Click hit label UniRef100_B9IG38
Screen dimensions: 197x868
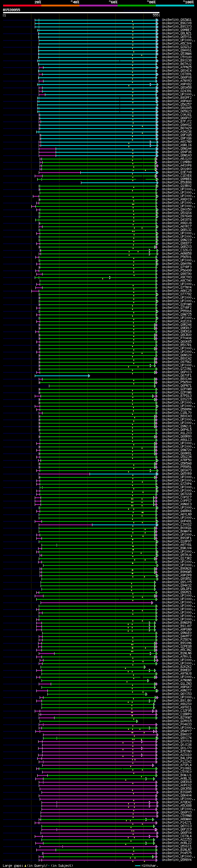[177, 60]
